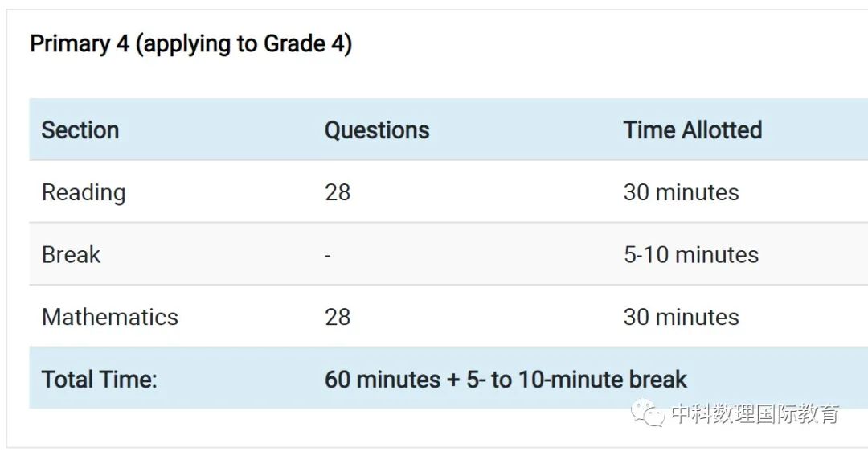868x452 pixels.
Task: Click the 30 minutes cell in Reading row
Action: (681, 192)
